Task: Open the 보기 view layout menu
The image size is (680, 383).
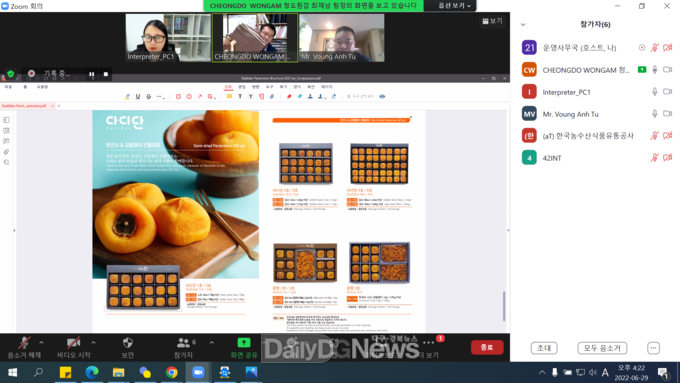Action: coord(492,21)
